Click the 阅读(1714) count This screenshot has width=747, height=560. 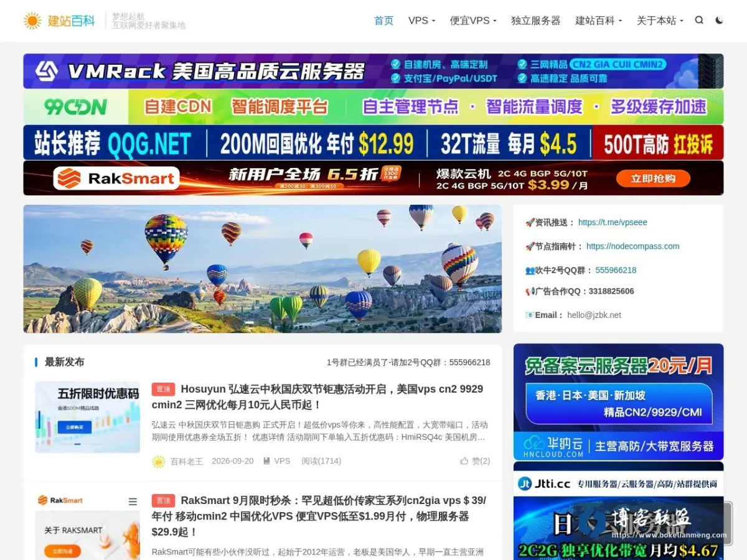321,461
